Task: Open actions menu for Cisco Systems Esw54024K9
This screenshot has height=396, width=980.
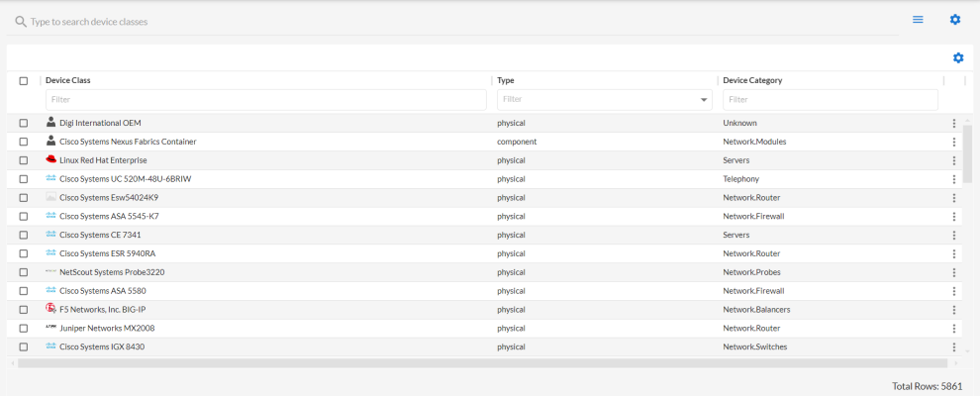Action: pyautogui.click(x=953, y=198)
